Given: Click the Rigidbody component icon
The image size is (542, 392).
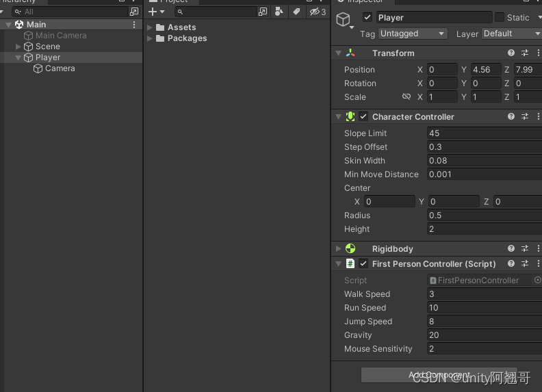Looking at the screenshot, I should 350,248.
